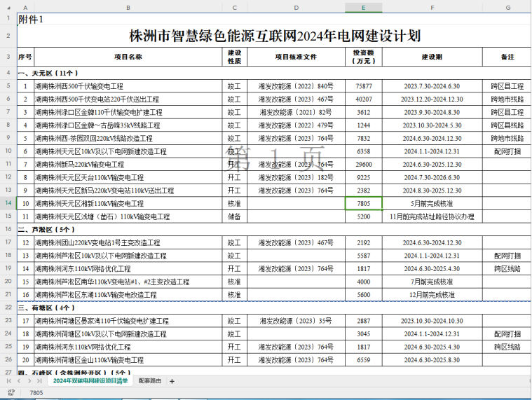Click the 5月前完成核准 cell
Screen dimensions: 532x400
coord(431,203)
